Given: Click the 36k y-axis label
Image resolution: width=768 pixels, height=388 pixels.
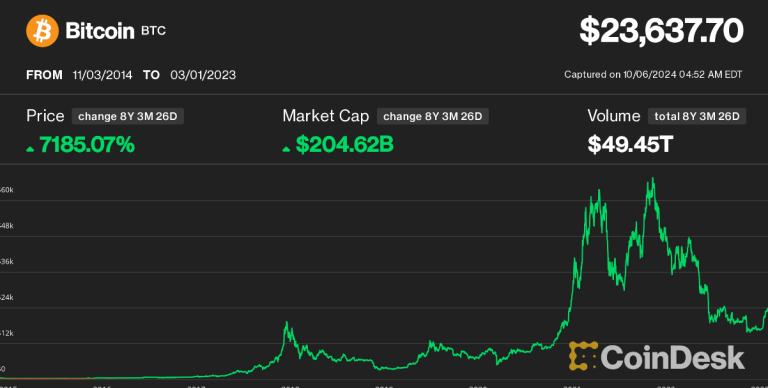Looking at the screenshot, I should click(x=6, y=262).
